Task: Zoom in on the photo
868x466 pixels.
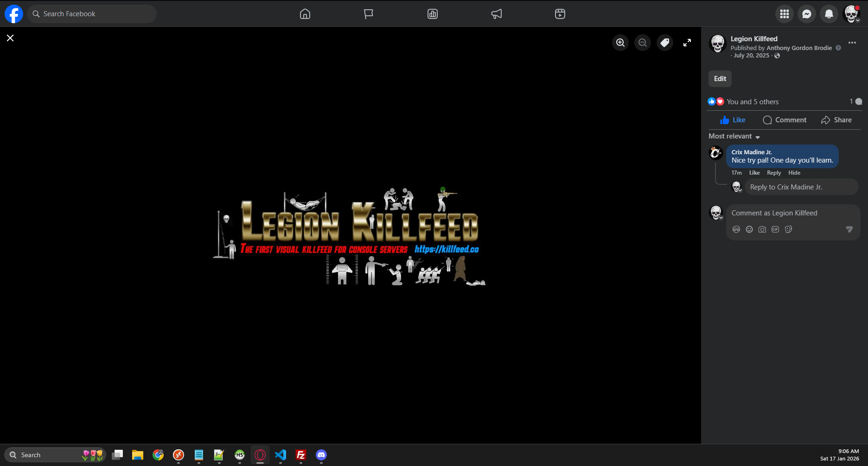Action: (620, 43)
